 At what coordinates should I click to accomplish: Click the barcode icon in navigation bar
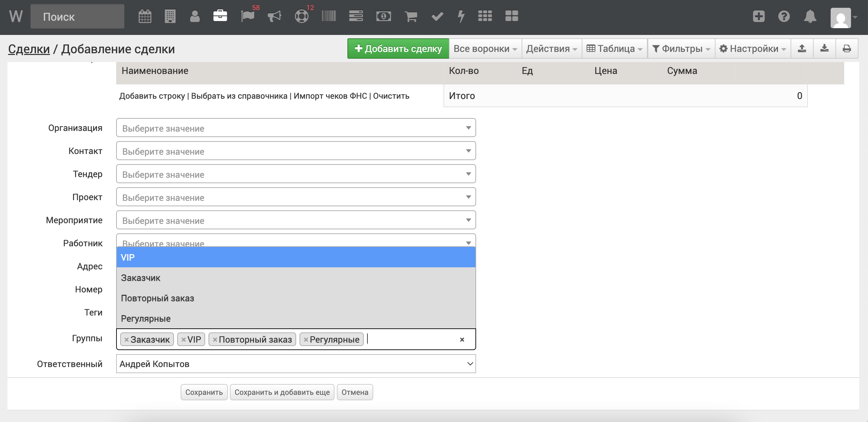click(329, 16)
